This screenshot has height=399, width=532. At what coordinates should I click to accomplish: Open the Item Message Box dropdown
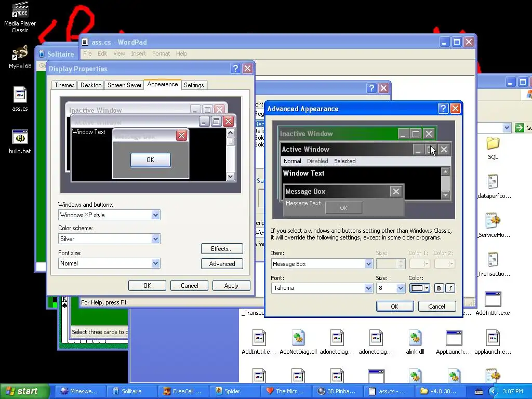[368, 263]
